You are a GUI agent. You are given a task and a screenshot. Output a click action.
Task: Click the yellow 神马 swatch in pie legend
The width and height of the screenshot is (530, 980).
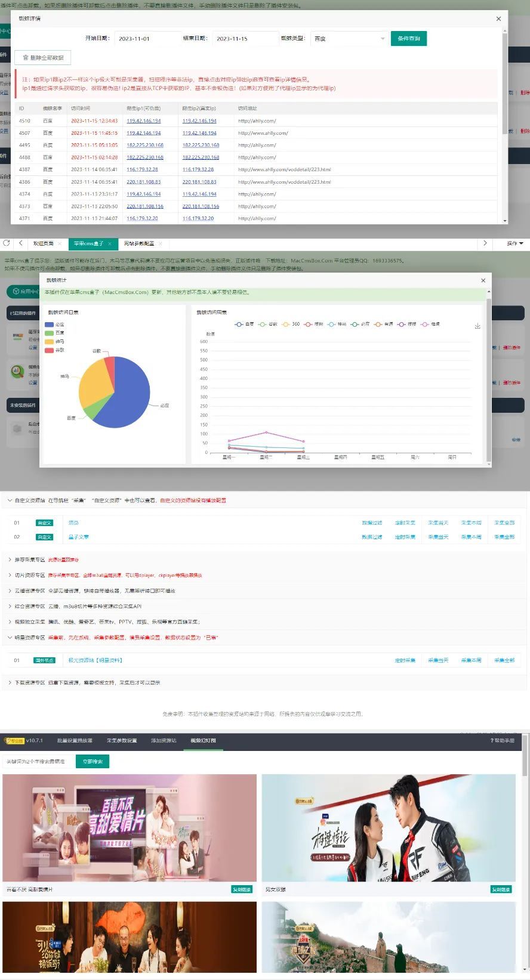click(x=50, y=342)
